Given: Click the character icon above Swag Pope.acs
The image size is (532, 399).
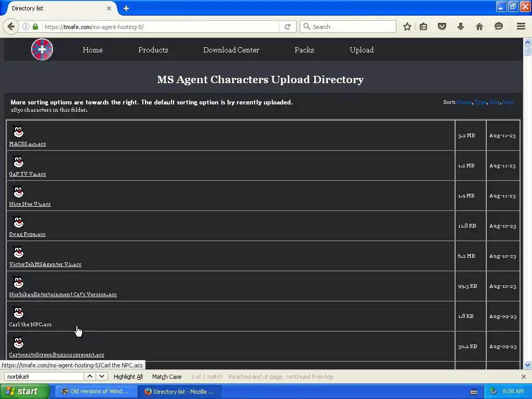Looking at the screenshot, I should 18,222.
